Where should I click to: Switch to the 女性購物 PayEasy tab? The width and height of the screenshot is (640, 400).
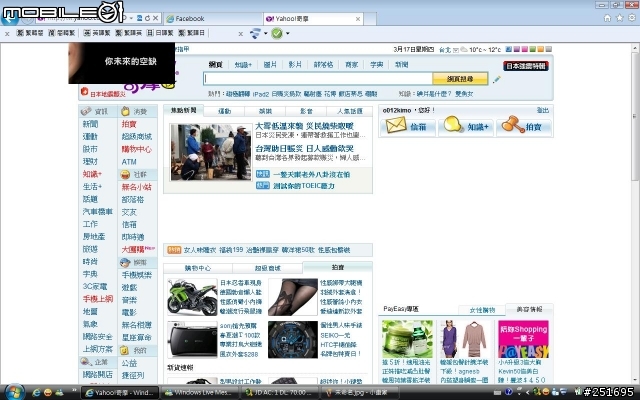pyautogui.click(x=482, y=310)
